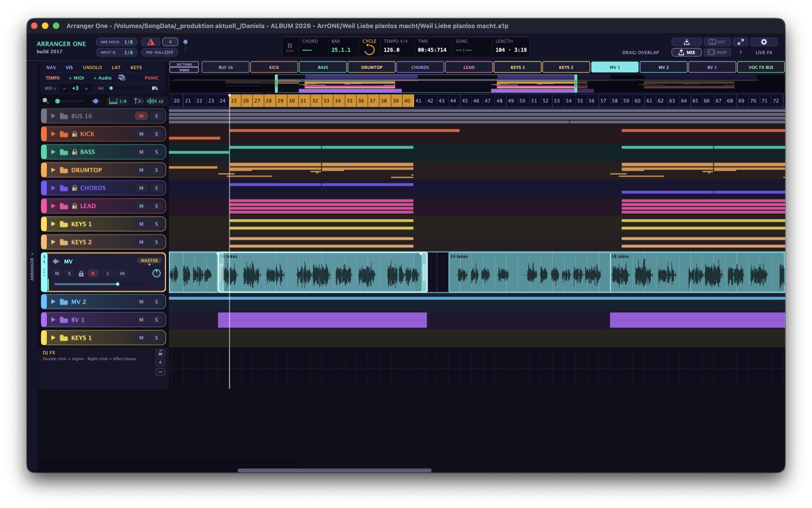Click the magnifier zoom icon

tap(45, 101)
